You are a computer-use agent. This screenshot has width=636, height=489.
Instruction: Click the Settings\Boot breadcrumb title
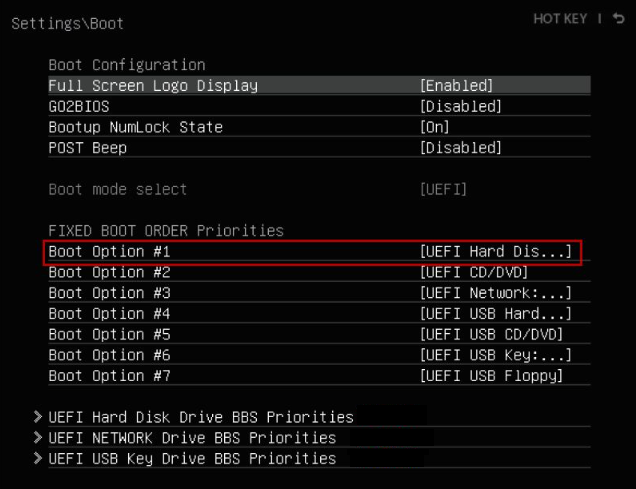pos(68,23)
